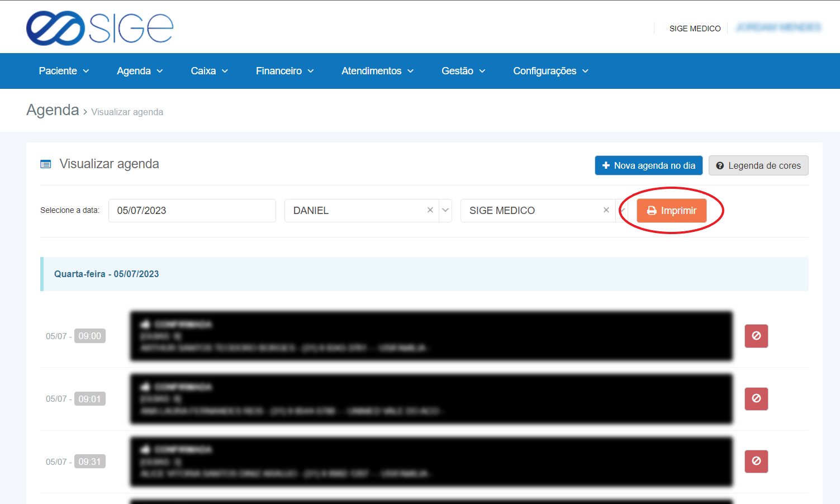840x504 pixels.
Task: Click the 09:01 time badge
Action: tap(90, 399)
